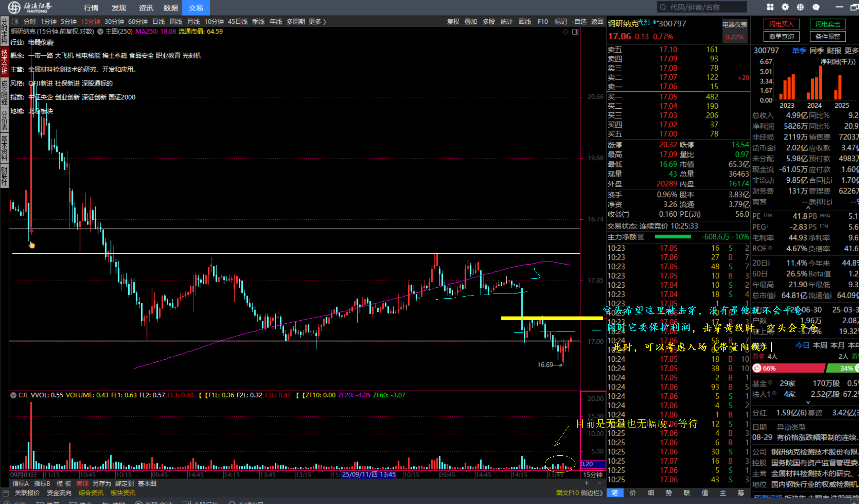Click green 34% bearish sentiment bar
859x504 pixels.
tap(842, 368)
